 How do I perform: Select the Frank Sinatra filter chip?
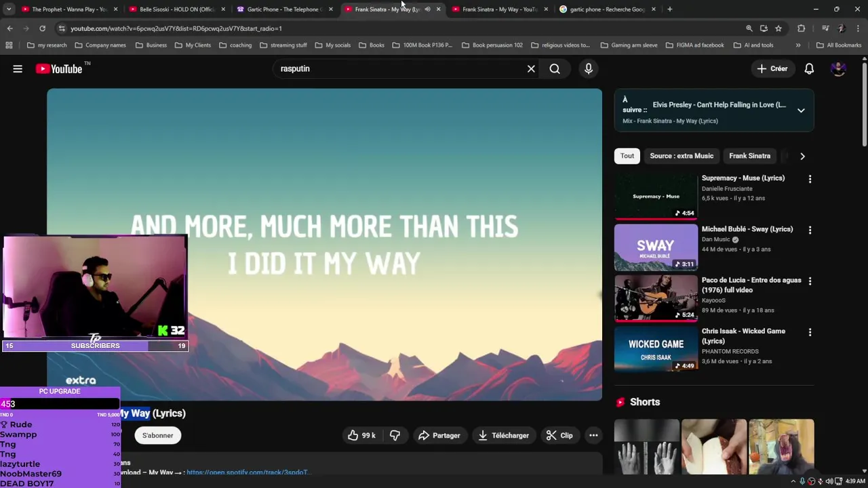[x=749, y=156]
